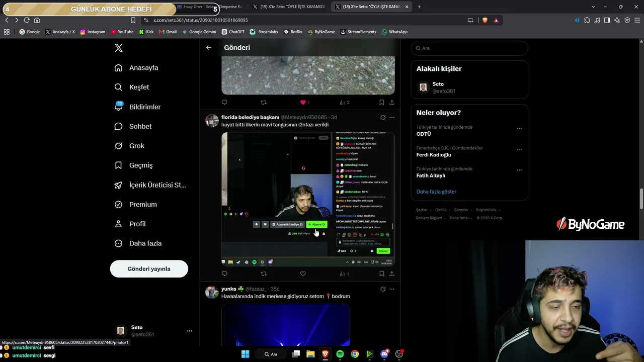
Task: Unlike the post with the pink heart
Action: pyautogui.click(x=303, y=102)
